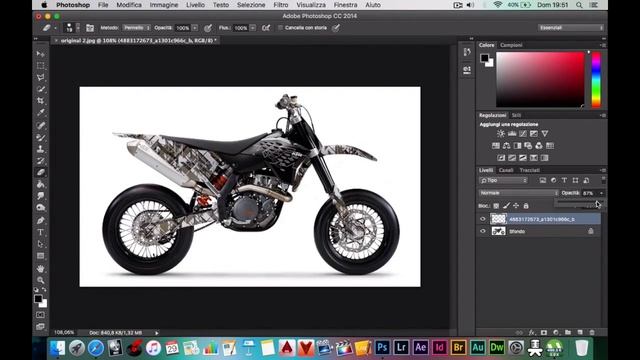This screenshot has height=360, width=640.
Task: Add a Vibrance adjustment
Action: tap(545, 133)
